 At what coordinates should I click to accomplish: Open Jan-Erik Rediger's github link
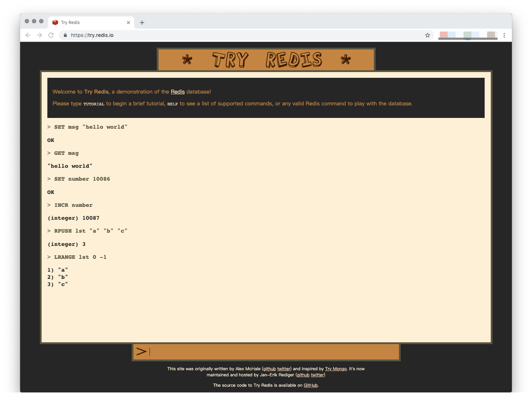click(303, 375)
